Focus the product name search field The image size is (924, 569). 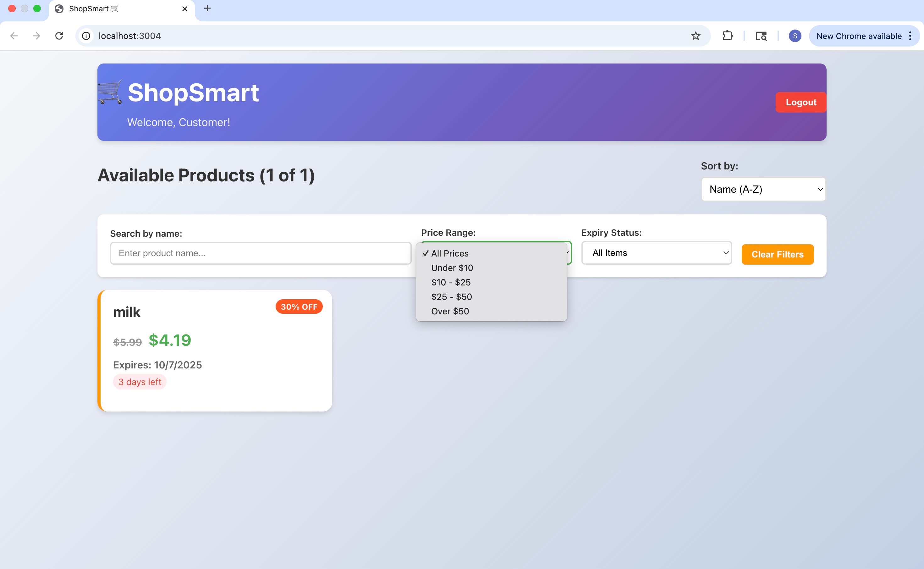260,253
